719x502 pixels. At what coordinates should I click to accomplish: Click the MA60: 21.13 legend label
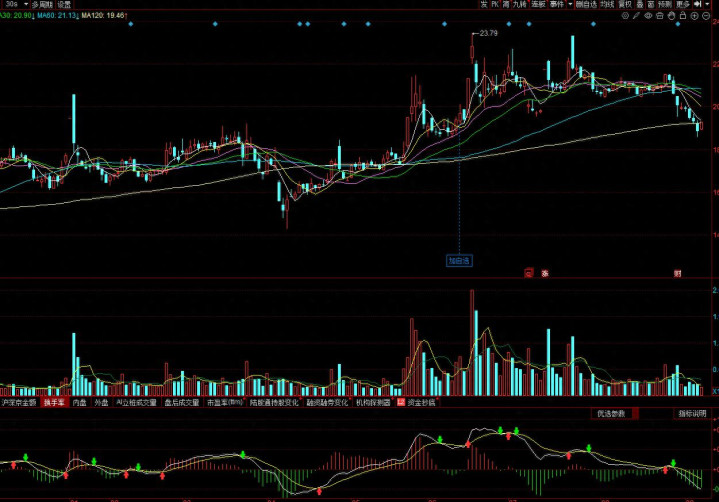pos(58,16)
